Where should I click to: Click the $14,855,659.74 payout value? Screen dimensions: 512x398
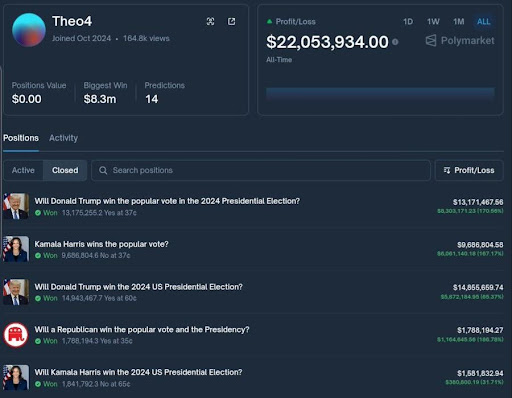478,287
